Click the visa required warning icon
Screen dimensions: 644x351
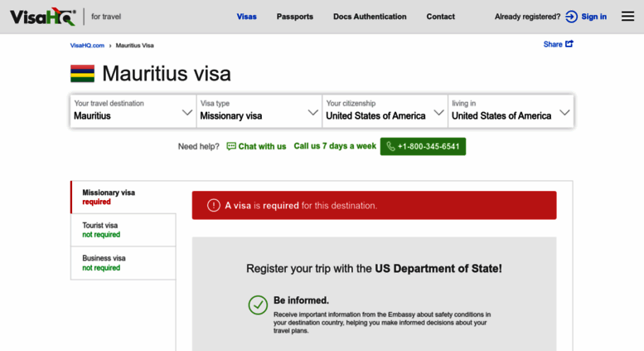click(214, 205)
